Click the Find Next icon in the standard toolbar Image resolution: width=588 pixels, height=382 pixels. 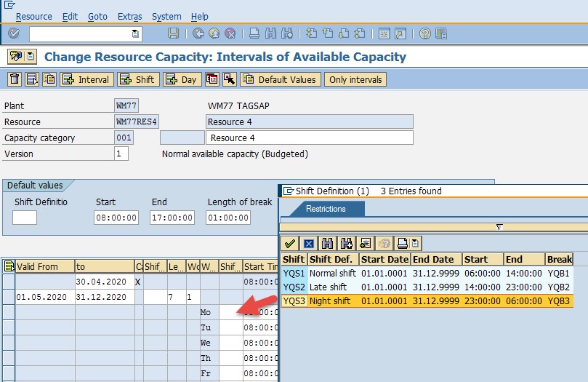click(x=287, y=33)
